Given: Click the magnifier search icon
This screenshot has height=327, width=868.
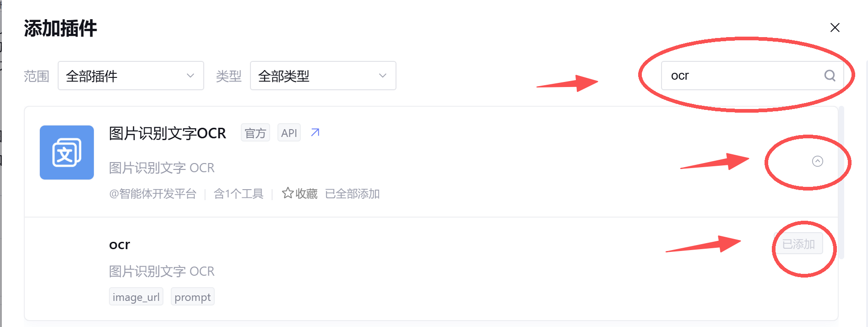Looking at the screenshot, I should click(x=830, y=76).
